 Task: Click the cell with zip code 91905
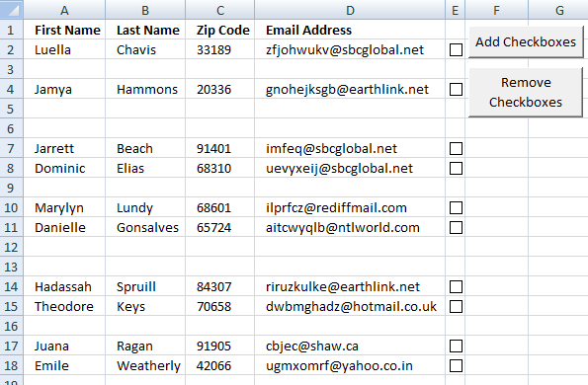(x=220, y=346)
